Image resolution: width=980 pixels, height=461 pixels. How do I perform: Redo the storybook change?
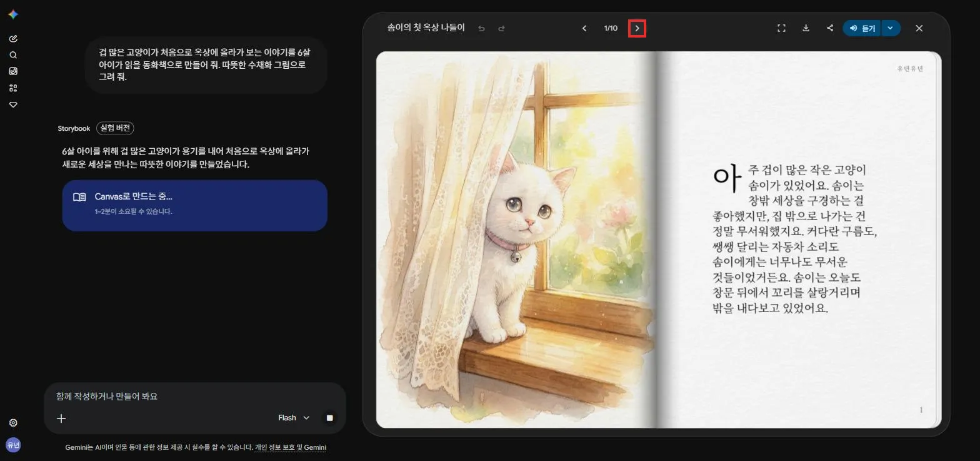pos(501,28)
